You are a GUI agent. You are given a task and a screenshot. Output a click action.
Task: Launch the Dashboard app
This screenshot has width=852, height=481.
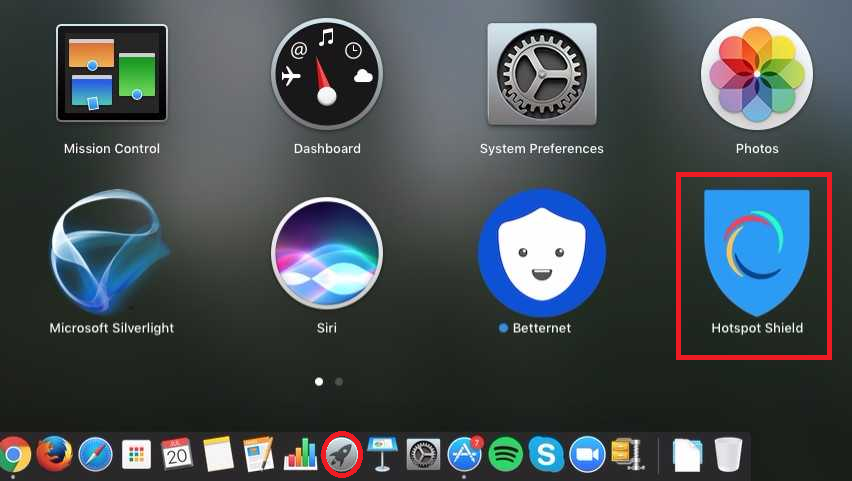click(327, 73)
